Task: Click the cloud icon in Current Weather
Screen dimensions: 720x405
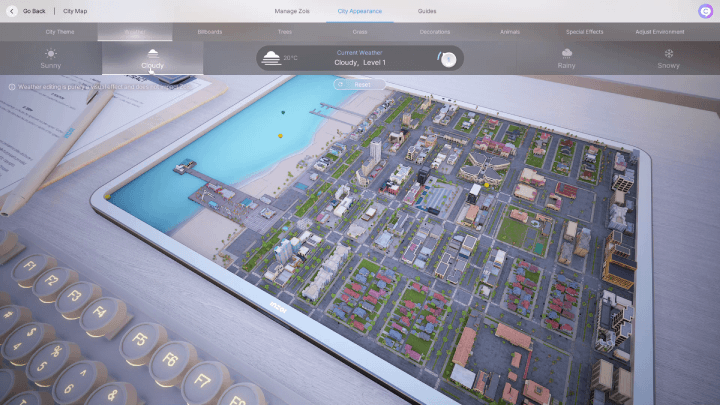Action: [x=270, y=58]
